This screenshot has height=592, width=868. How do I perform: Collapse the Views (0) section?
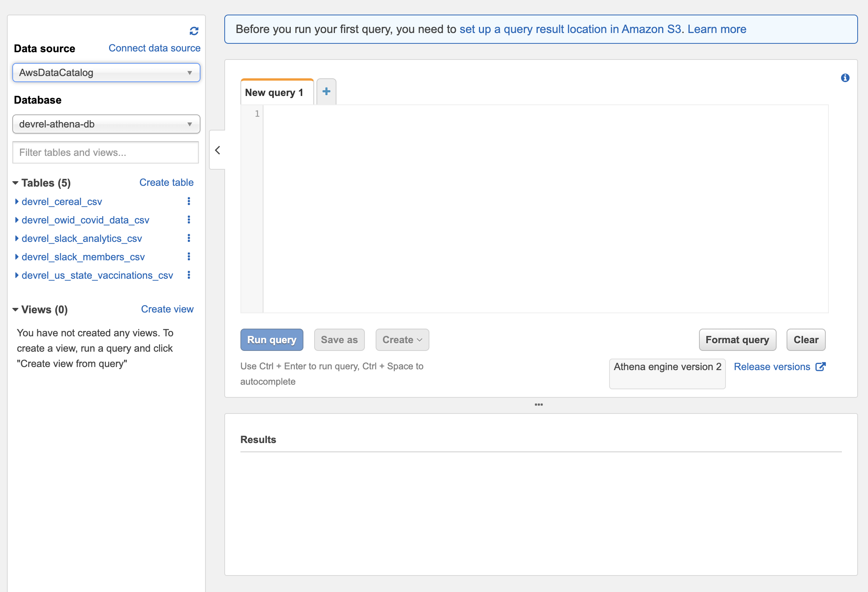click(15, 309)
